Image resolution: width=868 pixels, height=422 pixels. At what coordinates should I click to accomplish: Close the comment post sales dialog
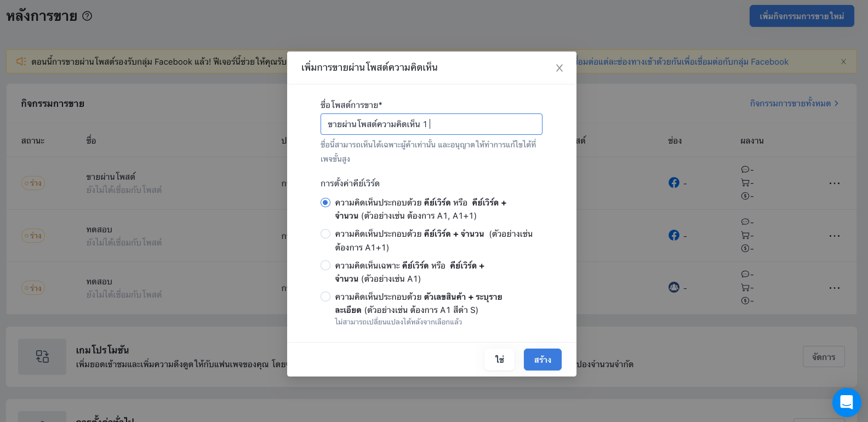pos(559,68)
